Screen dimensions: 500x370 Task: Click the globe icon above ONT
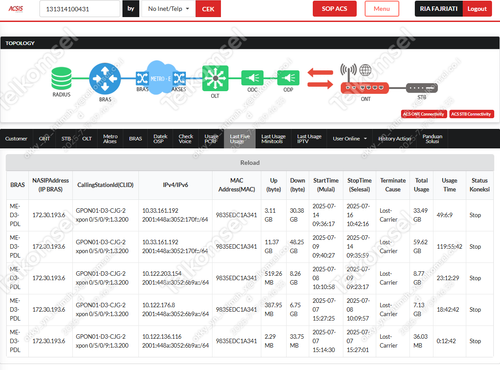(x=365, y=70)
